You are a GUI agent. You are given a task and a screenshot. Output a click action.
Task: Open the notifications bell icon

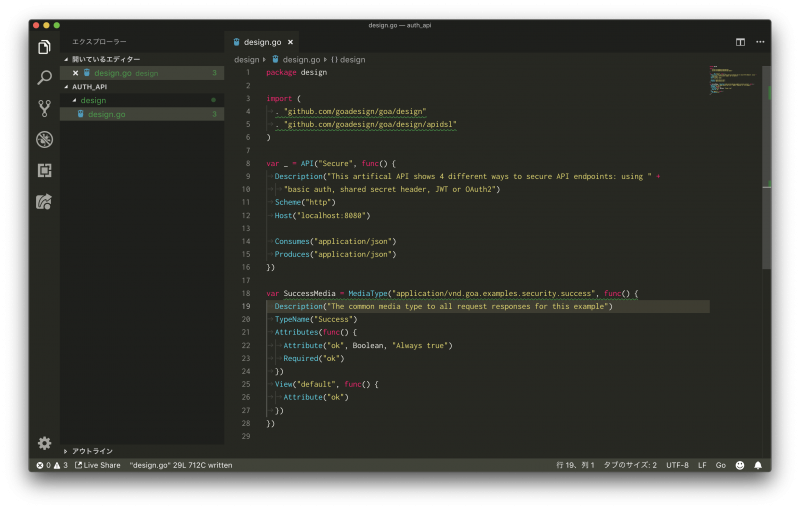coord(758,465)
